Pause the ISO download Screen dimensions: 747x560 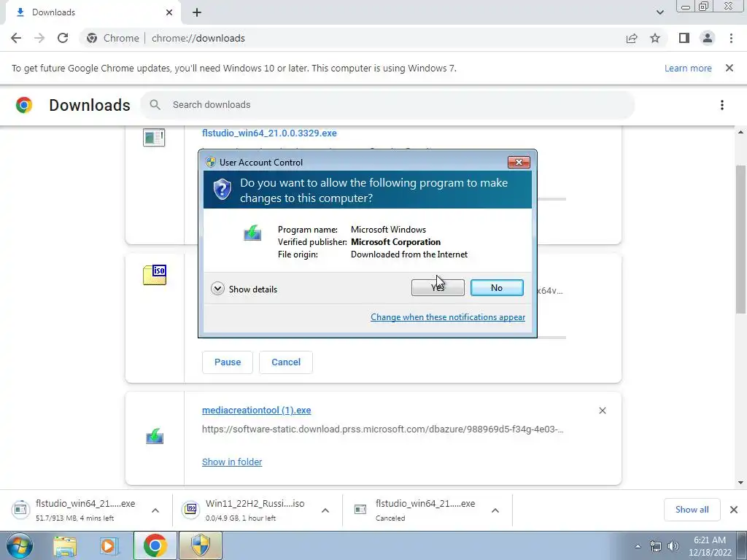[228, 362]
